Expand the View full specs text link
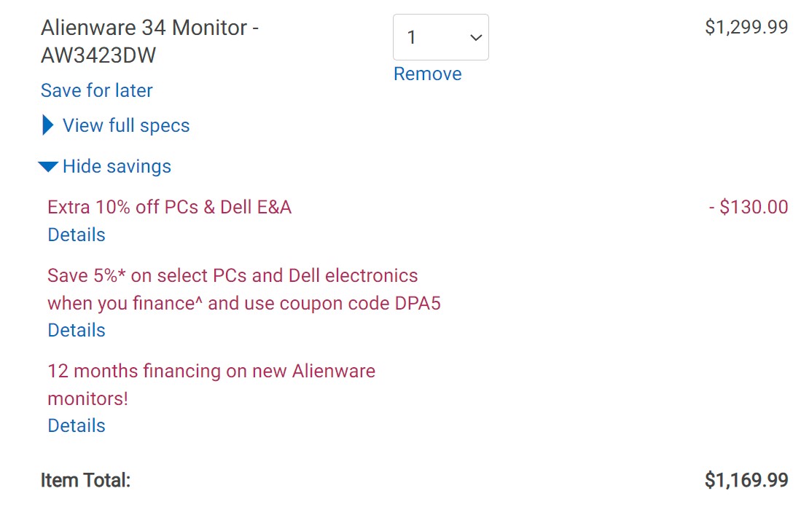Screen dimensions: 812x507 click(x=126, y=125)
